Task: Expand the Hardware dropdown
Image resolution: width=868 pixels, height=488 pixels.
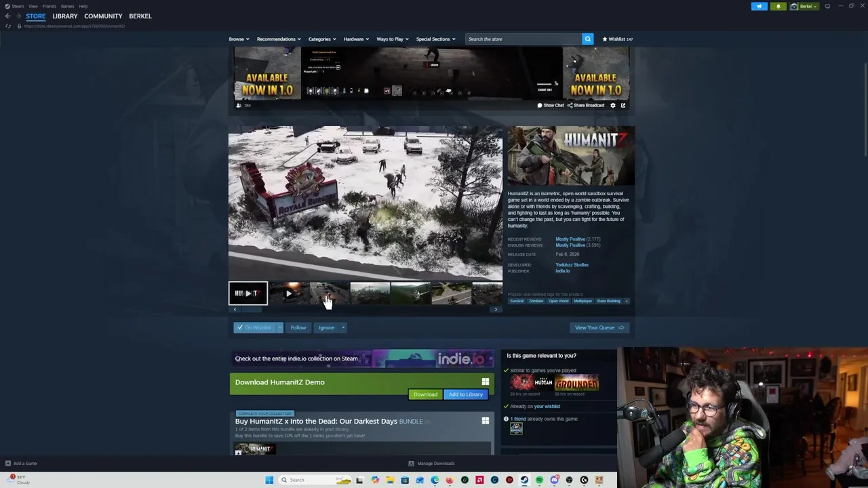Action: pyautogui.click(x=356, y=39)
